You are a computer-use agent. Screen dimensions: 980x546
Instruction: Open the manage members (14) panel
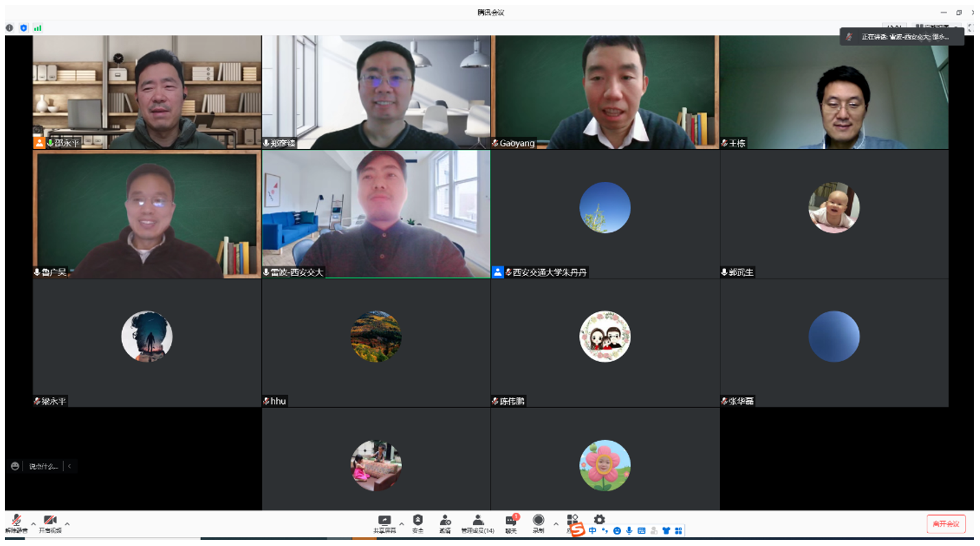point(478,521)
